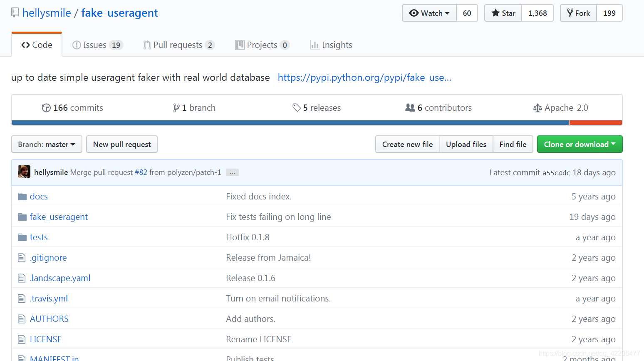Open the Clone or download dropdown
Image resolution: width=644 pixels, height=361 pixels.
pos(580,144)
